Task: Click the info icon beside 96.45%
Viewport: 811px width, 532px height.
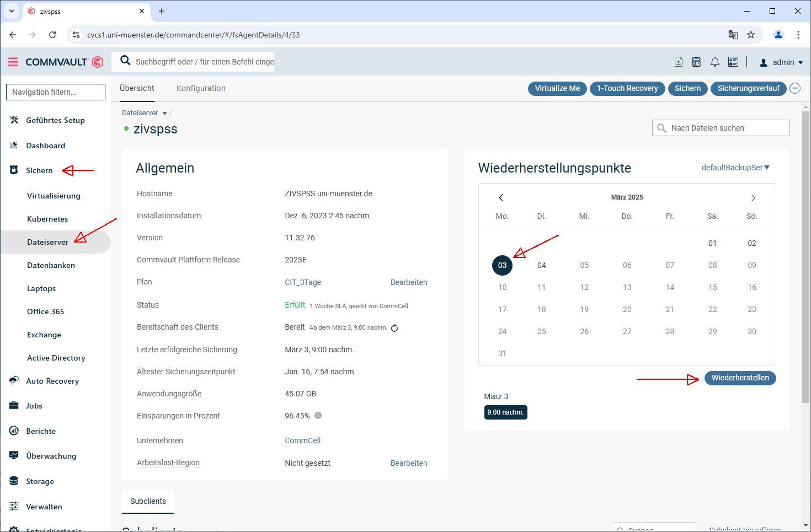Action: pyautogui.click(x=318, y=416)
